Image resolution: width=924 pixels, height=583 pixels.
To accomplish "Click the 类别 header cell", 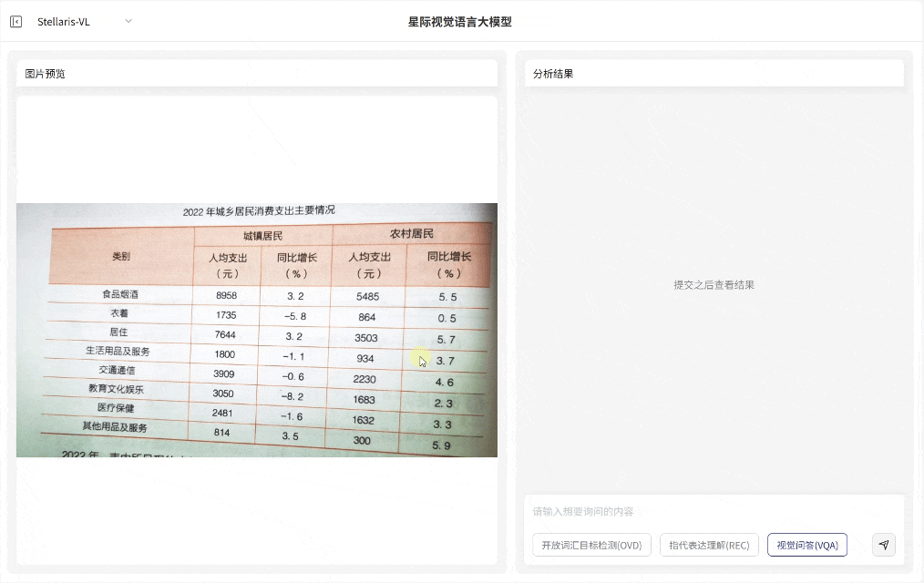I will (x=121, y=256).
